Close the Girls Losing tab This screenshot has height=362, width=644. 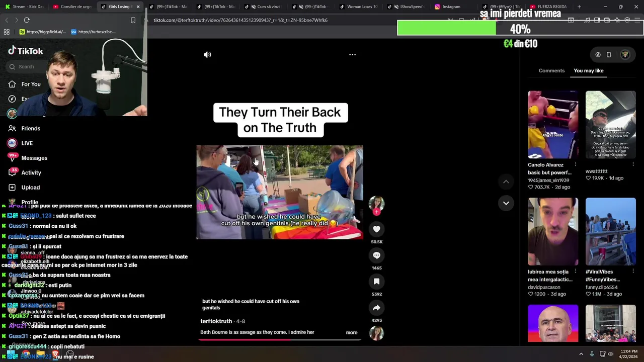click(x=138, y=7)
